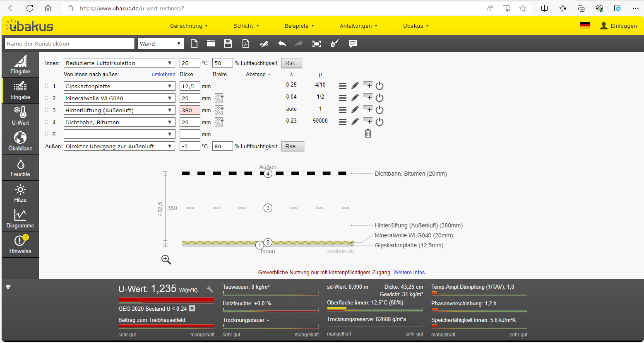644x343 pixels.
Task: Toggle power button for Hinterlüftung layer
Action: [380, 110]
